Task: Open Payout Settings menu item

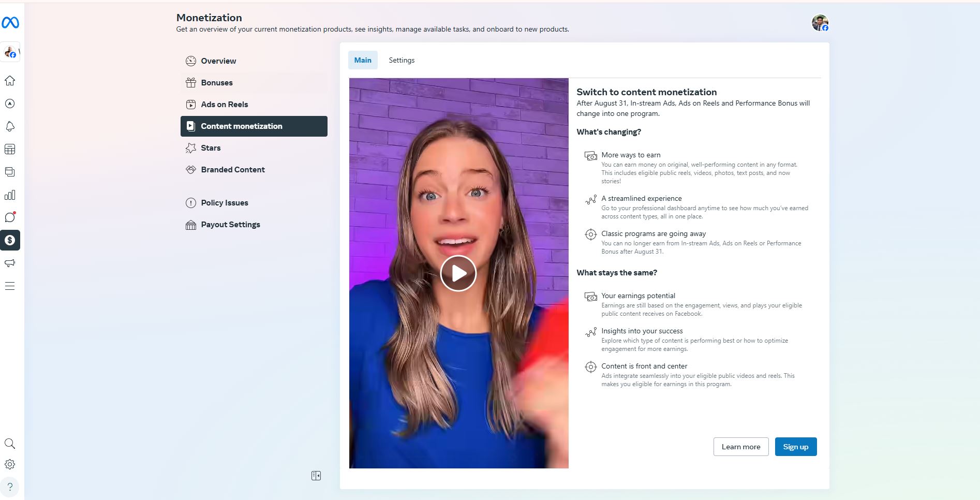Action: [254, 225]
